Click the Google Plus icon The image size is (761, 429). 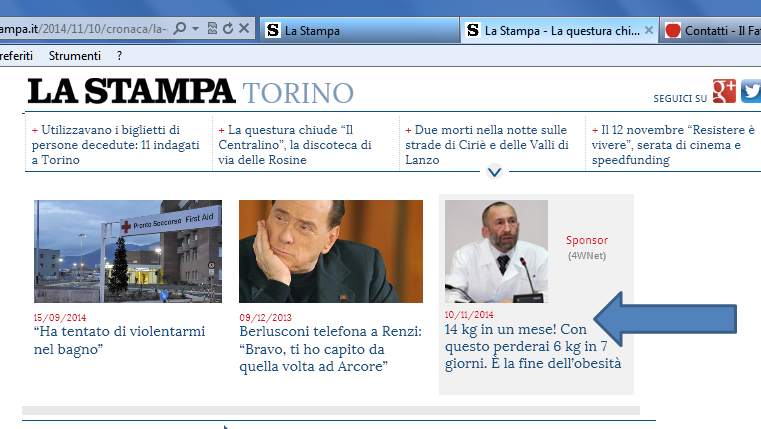pyautogui.click(x=724, y=92)
